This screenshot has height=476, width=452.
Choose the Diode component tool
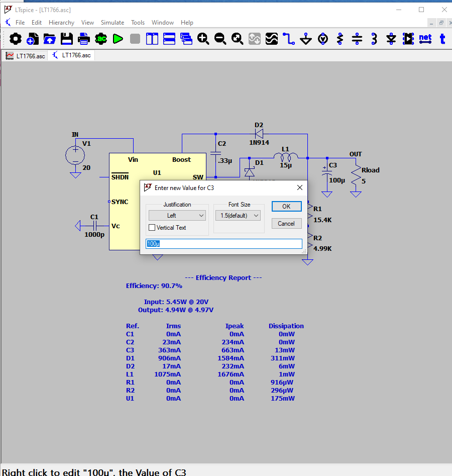391,39
